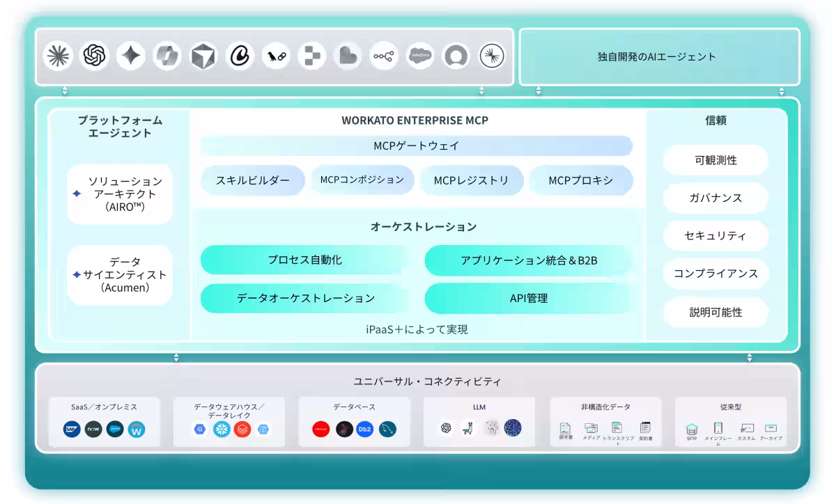Screen dimensions: 836x504
Task: Click the データウェアハウス／データレイク label
Action: pyautogui.click(x=229, y=411)
